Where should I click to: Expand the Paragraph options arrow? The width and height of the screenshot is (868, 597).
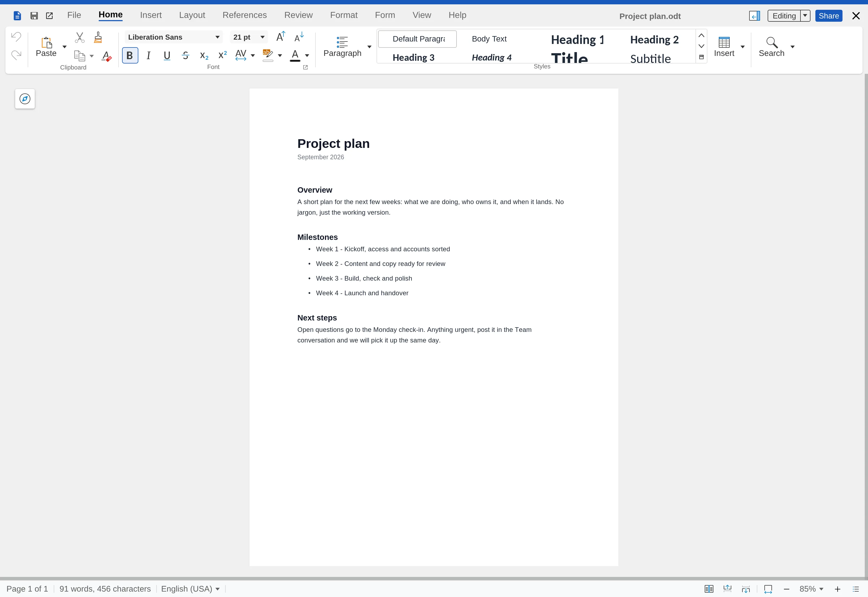369,47
